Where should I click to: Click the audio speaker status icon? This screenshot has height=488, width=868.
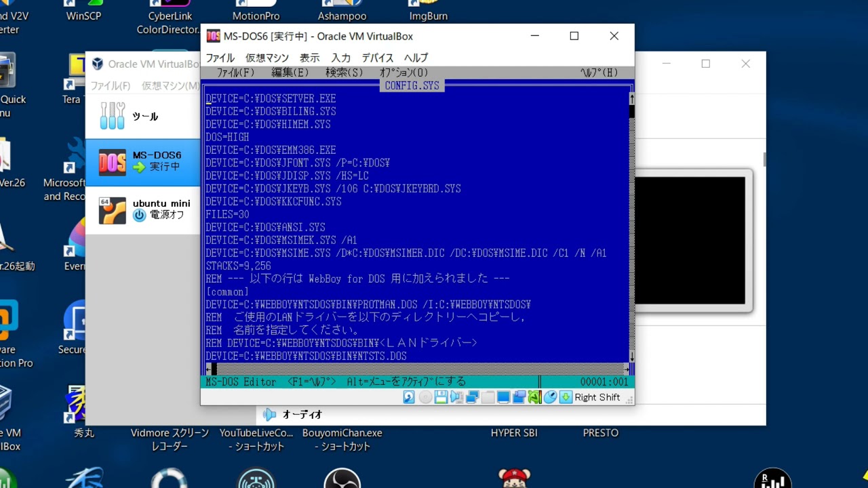[456, 397]
